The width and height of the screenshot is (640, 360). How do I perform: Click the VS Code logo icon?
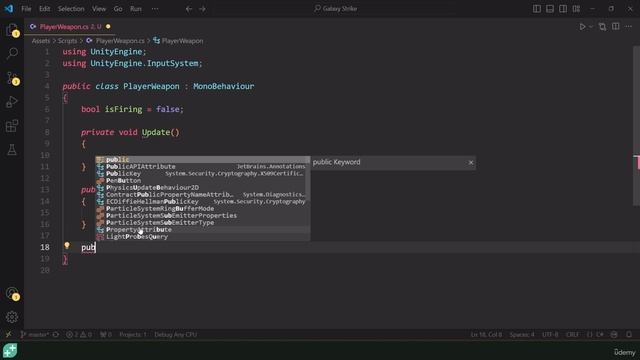(x=9, y=9)
